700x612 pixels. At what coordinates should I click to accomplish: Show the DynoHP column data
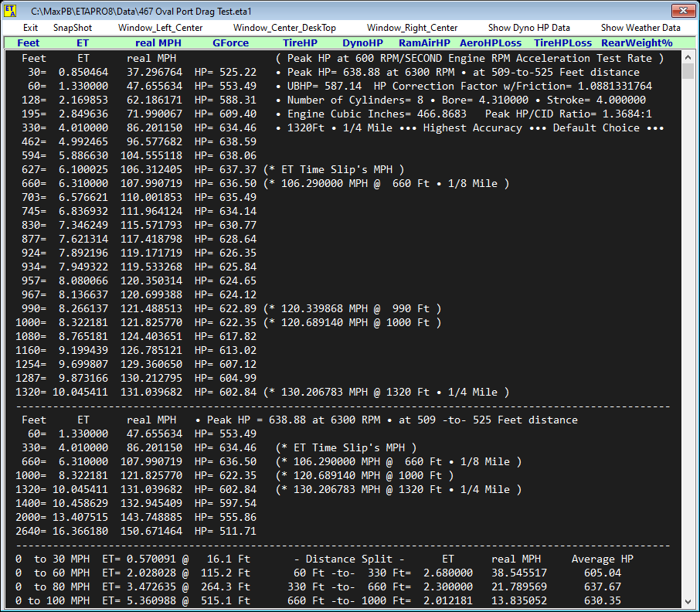[x=362, y=43]
